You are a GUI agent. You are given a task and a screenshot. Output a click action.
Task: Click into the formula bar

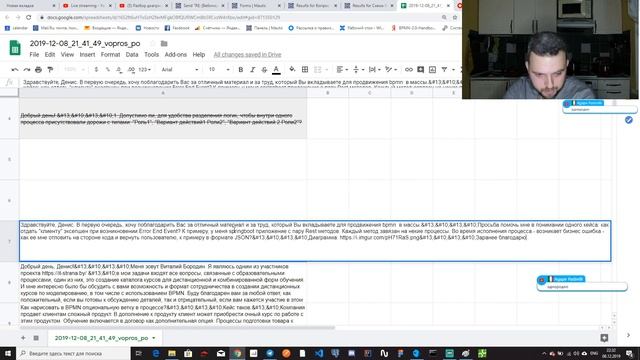(x=241, y=82)
